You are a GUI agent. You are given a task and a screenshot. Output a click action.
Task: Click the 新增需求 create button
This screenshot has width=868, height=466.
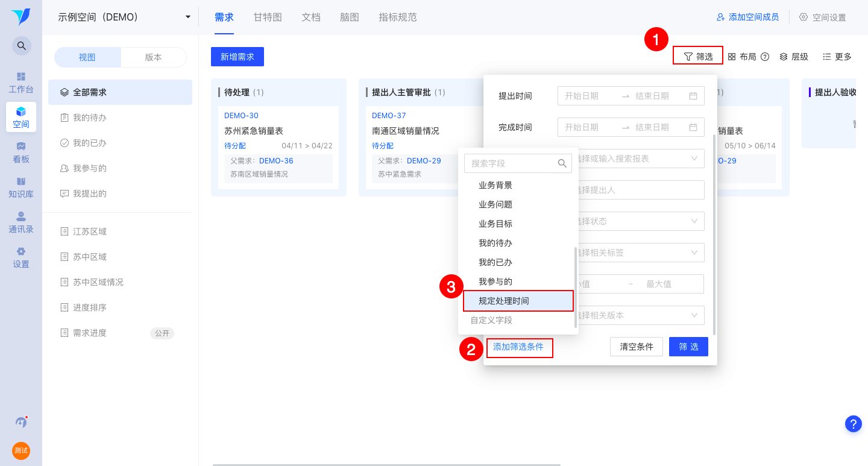[x=237, y=56]
